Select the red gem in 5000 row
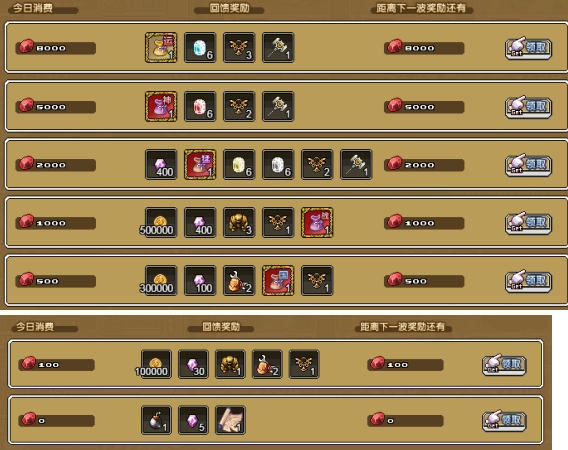The image size is (568, 450). 200,107
